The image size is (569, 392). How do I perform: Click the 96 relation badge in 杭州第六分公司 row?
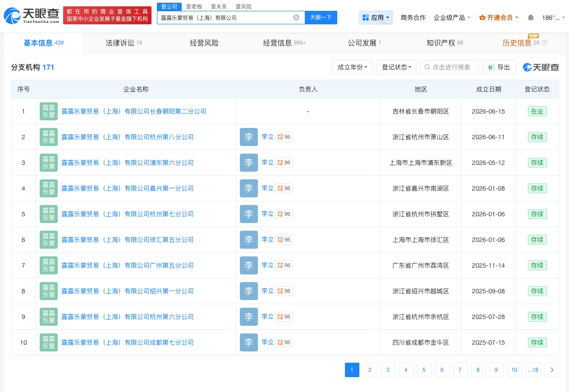(x=284, y=317)
